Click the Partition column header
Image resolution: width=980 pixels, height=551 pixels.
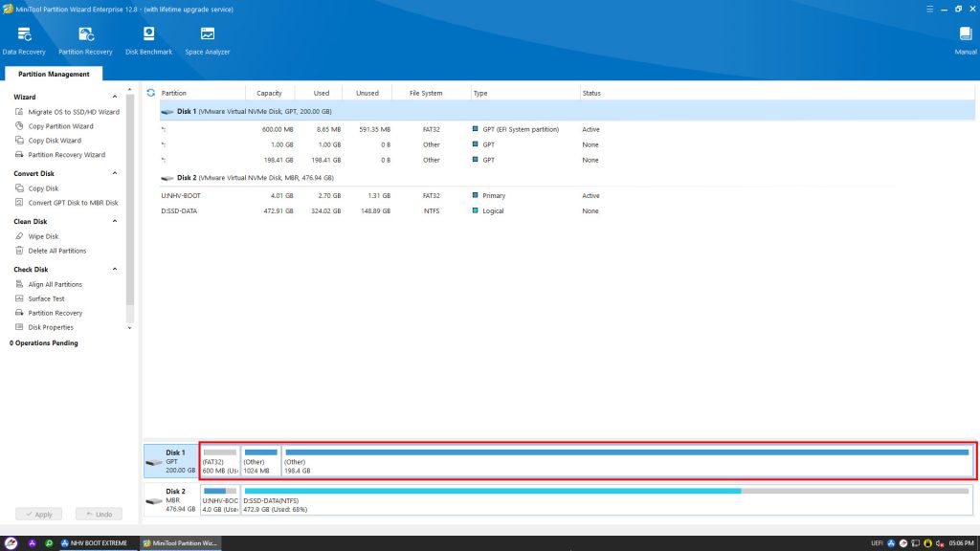[x=202, y=93]
